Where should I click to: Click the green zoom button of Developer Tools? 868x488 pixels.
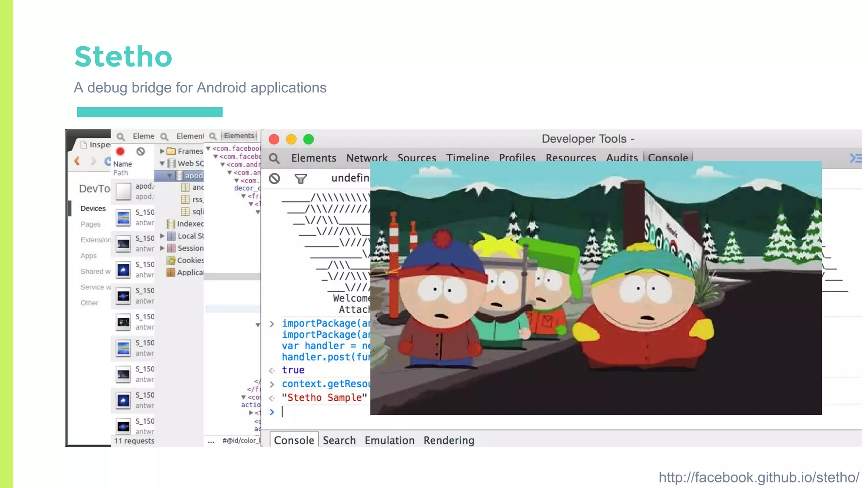tap(309, 139)
